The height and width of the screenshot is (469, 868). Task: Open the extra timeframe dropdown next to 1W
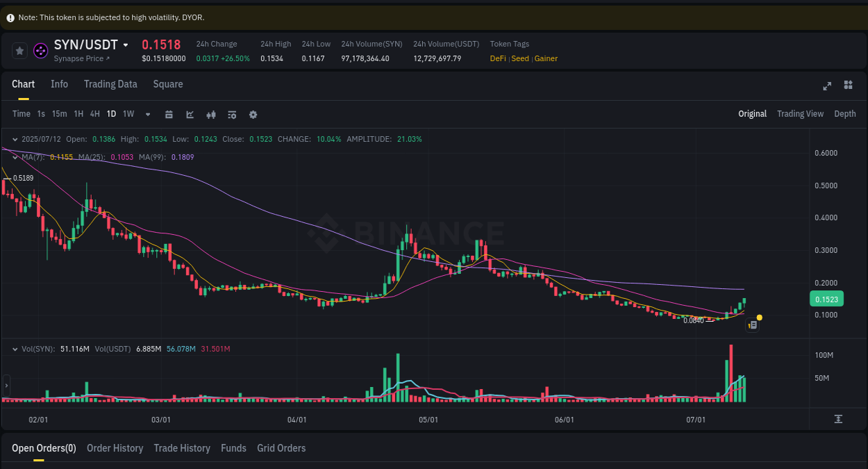147,113
